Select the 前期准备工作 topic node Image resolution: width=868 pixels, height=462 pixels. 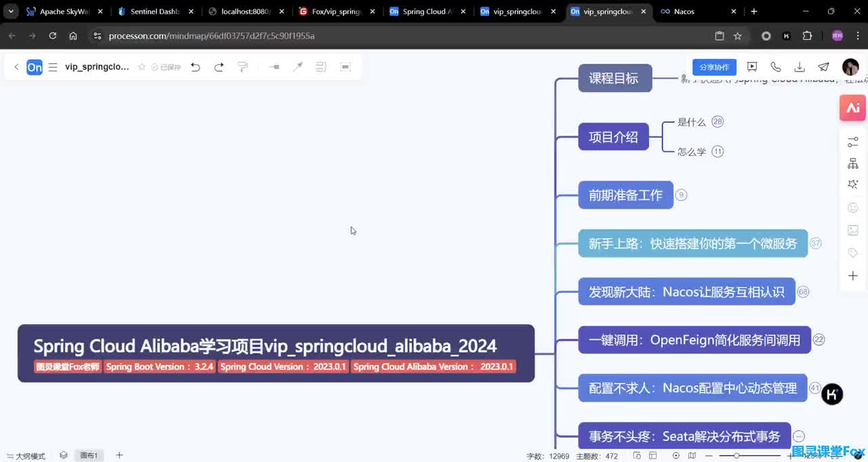(625, 195)
